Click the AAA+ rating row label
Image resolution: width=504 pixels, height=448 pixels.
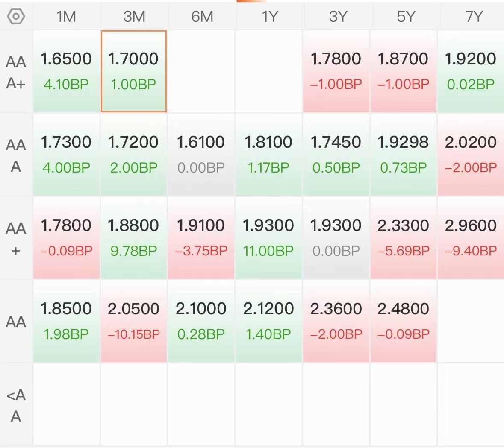pyautogui.click(x=16, y=72)
